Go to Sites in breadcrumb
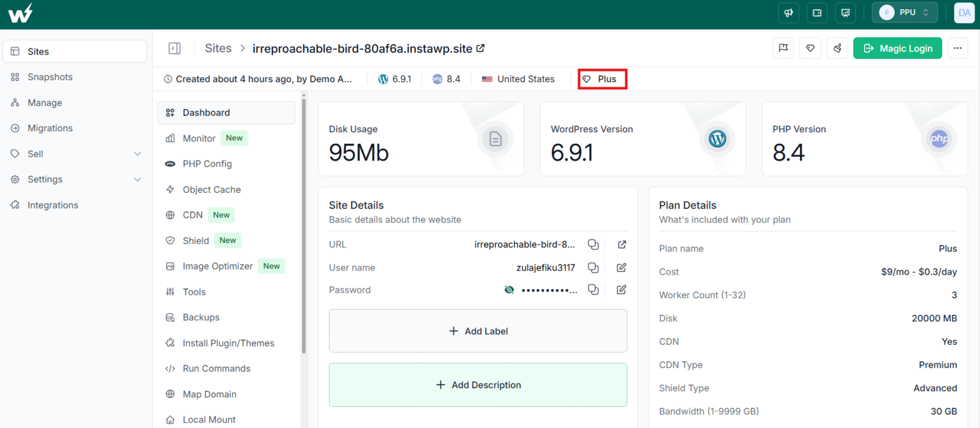The image size is (980, 428). coord(218,48)
